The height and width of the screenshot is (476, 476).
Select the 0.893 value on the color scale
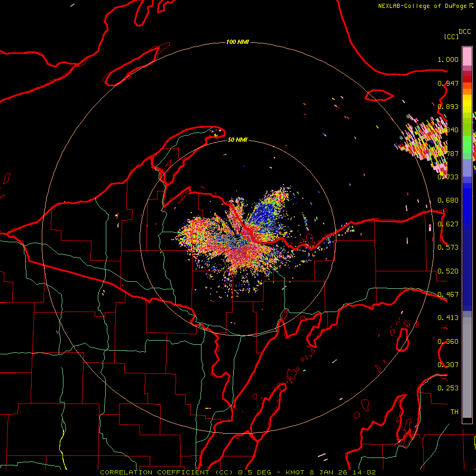click(448, 106)
